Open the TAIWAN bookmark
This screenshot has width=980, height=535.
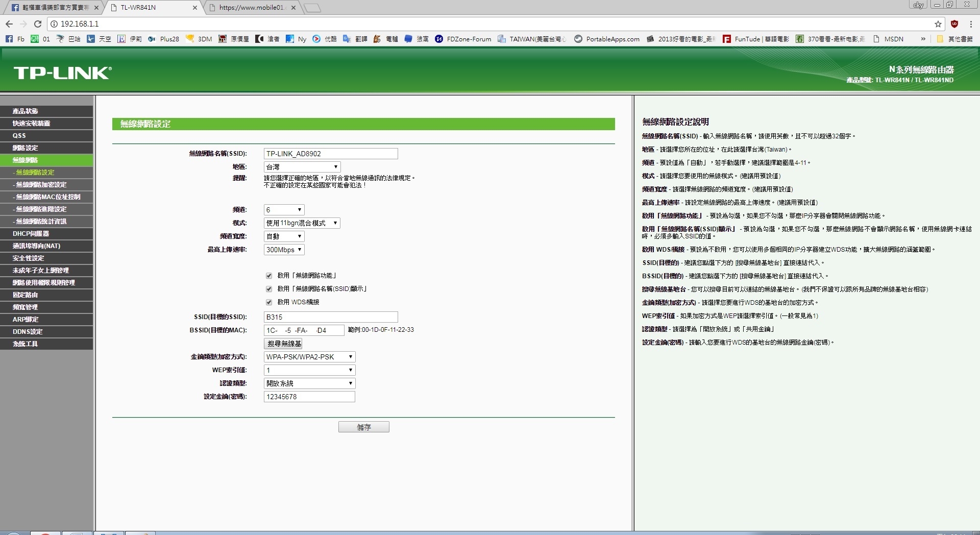pos(532,39)
